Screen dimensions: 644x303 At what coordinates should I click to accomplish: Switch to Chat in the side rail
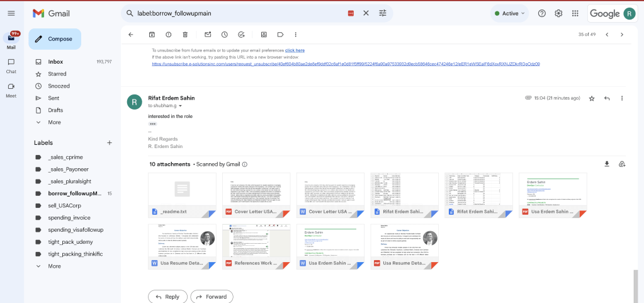[x=11, y=66]
